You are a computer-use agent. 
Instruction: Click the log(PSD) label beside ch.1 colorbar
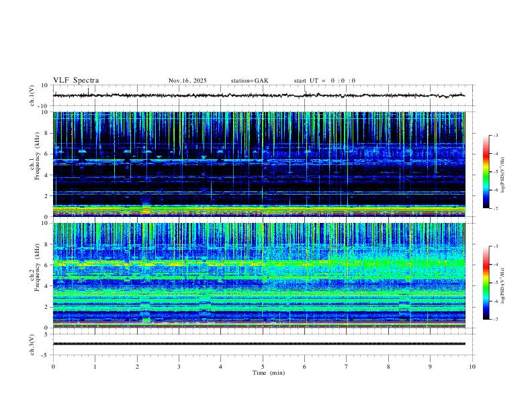click(502, 175)
